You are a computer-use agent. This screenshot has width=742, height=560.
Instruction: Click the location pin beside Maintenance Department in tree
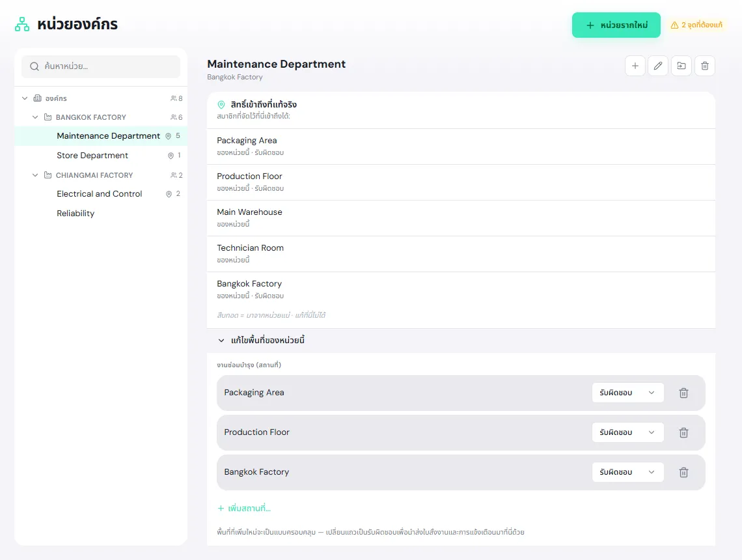pyautogui.click(x=168, y=136)
